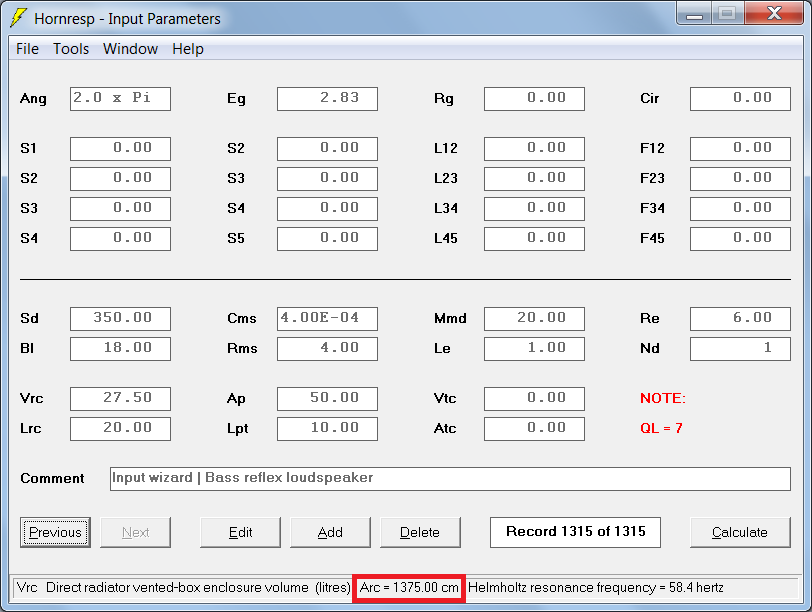This screenshot has width=812, height=612.
Task: Click the L34 value field
Action: 534,209
